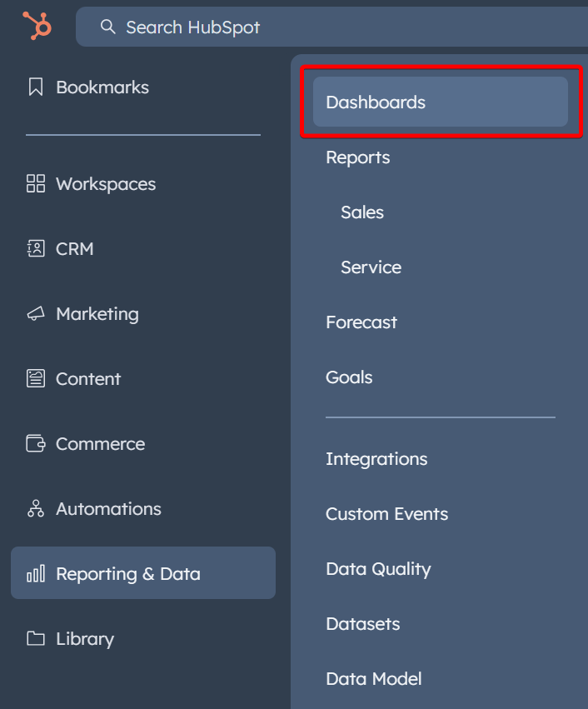This screenshot has height=709, width=588.
Task: Open Custom Events from the submenu
Action: tap(387, 514)
